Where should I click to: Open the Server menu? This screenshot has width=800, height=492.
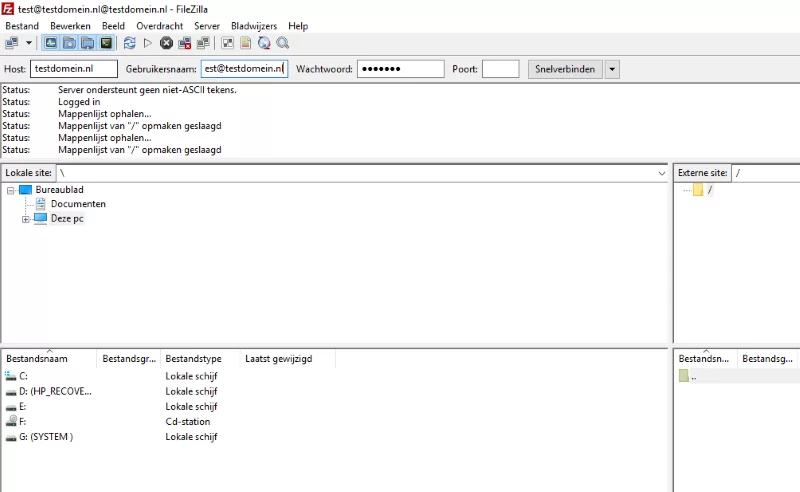click(207, 26)
